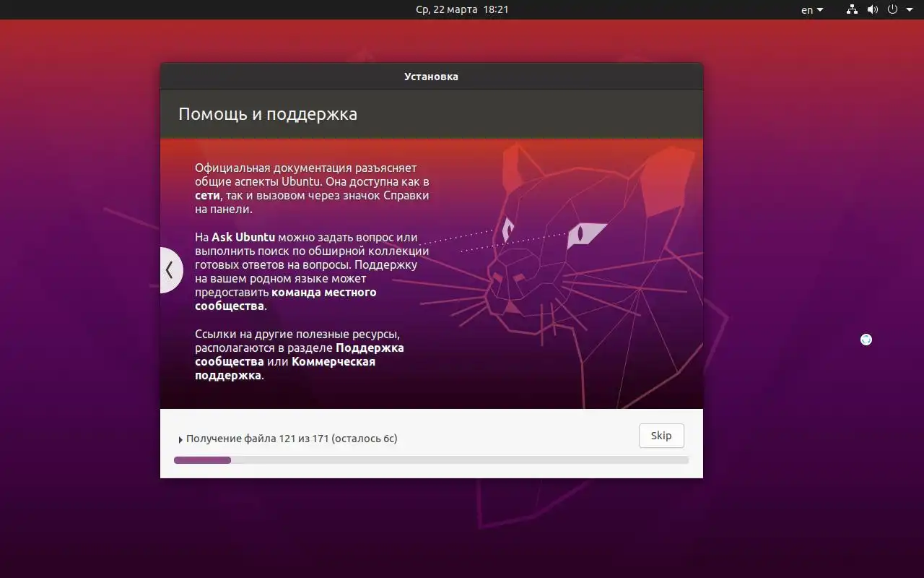The image size is (924, 578).
Task: Expand the file retrieval details triangle
Action: pyautogui.click(x=180, y=439)
